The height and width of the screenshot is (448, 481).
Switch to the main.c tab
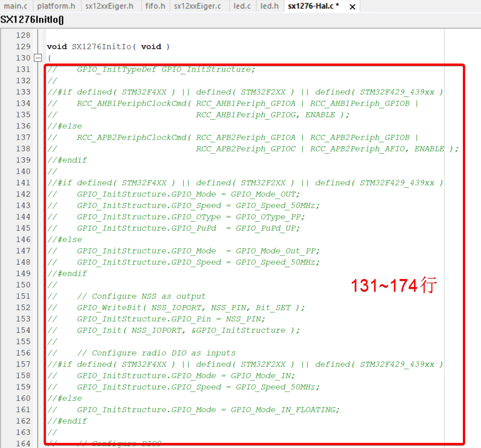[16, 6]
